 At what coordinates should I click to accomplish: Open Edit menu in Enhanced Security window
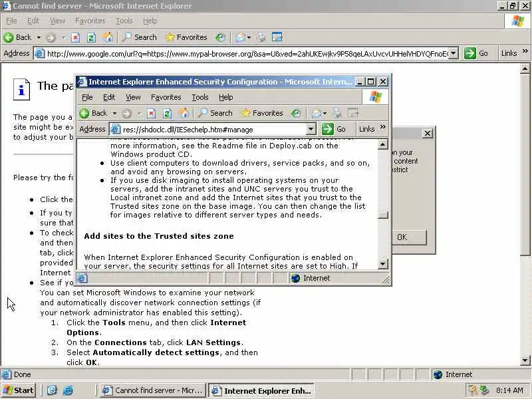pos(109,97)
